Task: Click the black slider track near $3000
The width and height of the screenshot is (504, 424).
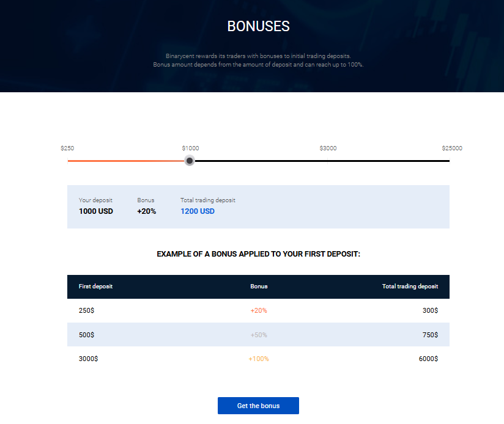Action: (x=328, y=161)
